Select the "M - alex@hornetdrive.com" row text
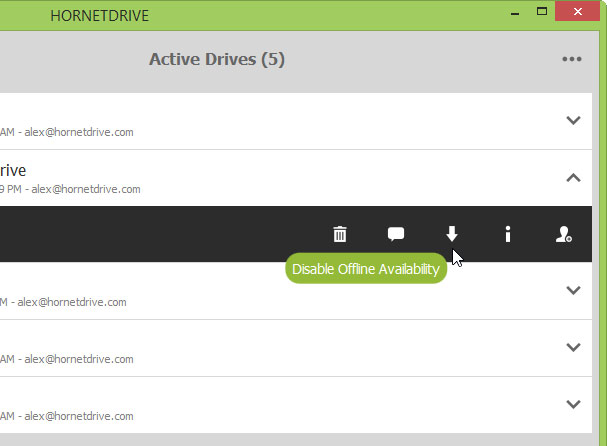 coord(63,302)
